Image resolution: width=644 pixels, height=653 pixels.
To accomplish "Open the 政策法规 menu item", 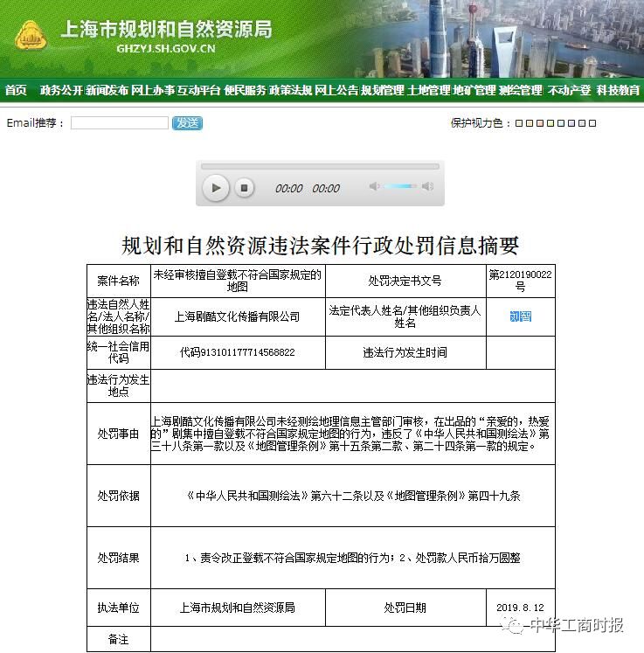I will [291, 90].
